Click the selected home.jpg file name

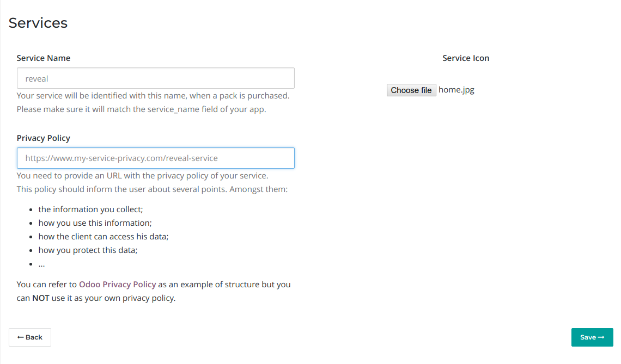coord(456,90)
